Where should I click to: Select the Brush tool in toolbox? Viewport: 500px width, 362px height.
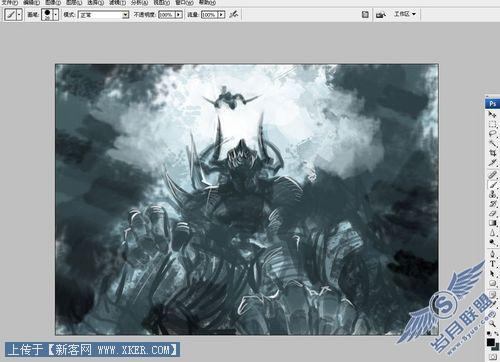tap(492, 184)
